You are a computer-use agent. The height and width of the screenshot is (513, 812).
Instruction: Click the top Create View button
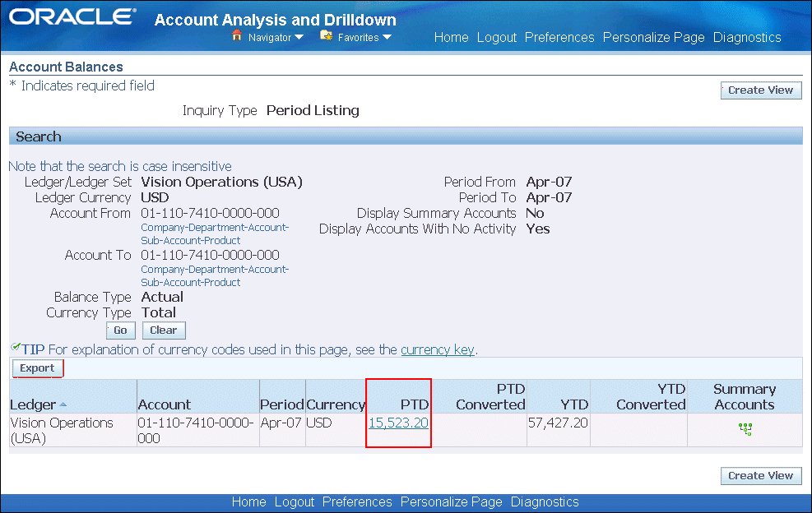click(x=761, y=90)
